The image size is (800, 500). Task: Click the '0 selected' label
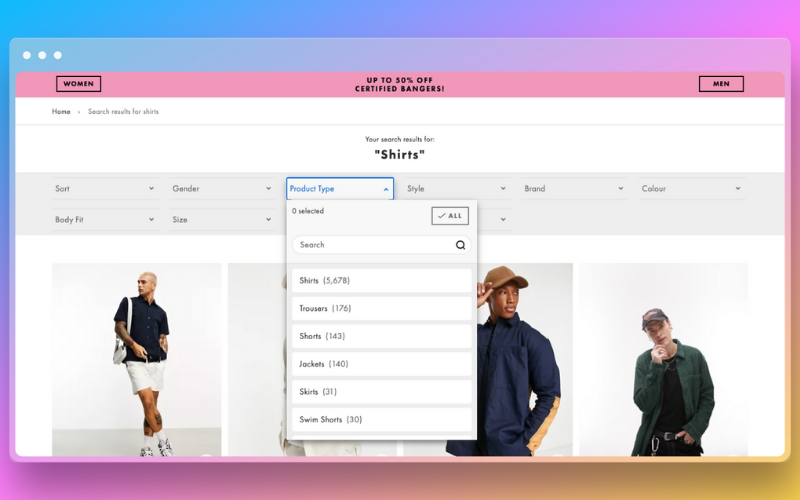pos(308,211)
